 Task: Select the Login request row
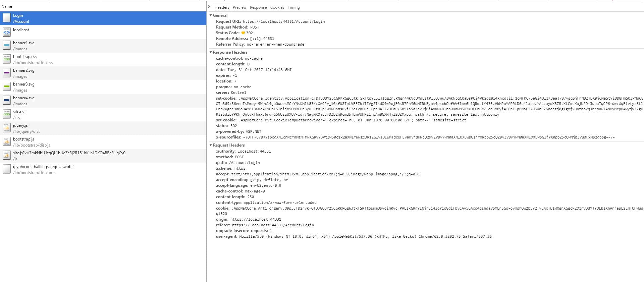pyautogui.click(x=101, y=18)
